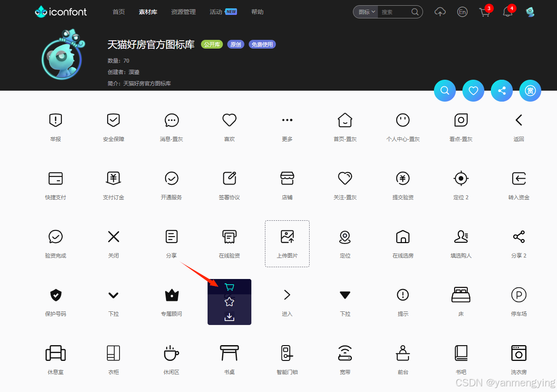Viewport: 557px width, 392px height.
Task: Click the library mascot avatar image
Action: [63, 54]
